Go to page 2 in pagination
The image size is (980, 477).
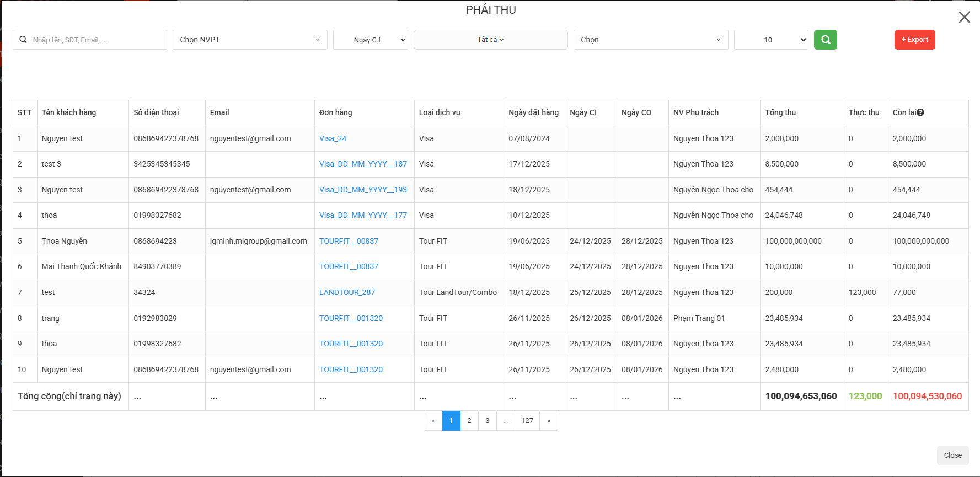tap(469, 421)
